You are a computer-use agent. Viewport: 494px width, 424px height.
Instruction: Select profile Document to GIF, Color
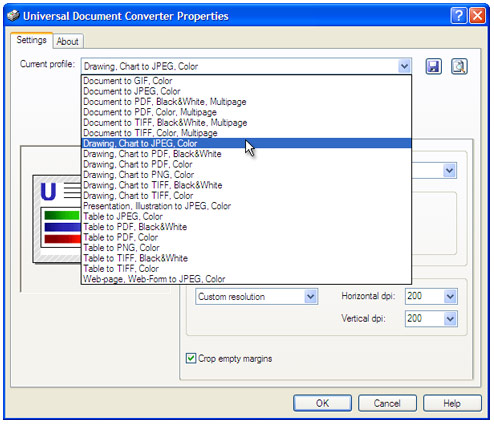click(x=246, y=81)
